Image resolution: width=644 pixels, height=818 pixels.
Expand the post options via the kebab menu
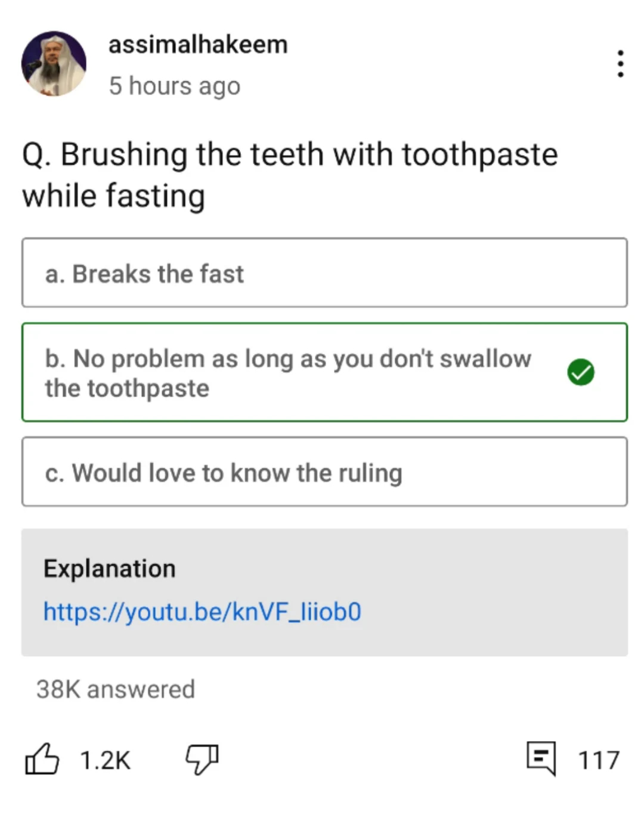(x=620, y=64)
